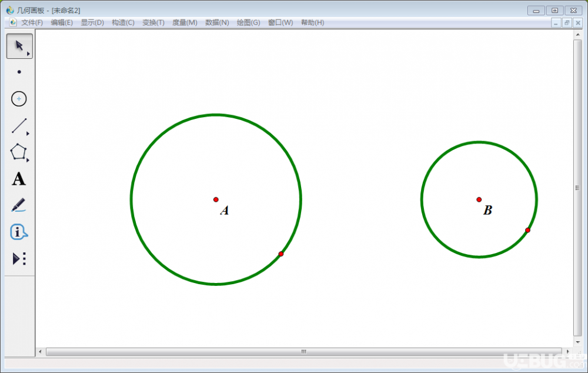Close the inner document 未命名2
588x373 pixels.
point(578,23)
